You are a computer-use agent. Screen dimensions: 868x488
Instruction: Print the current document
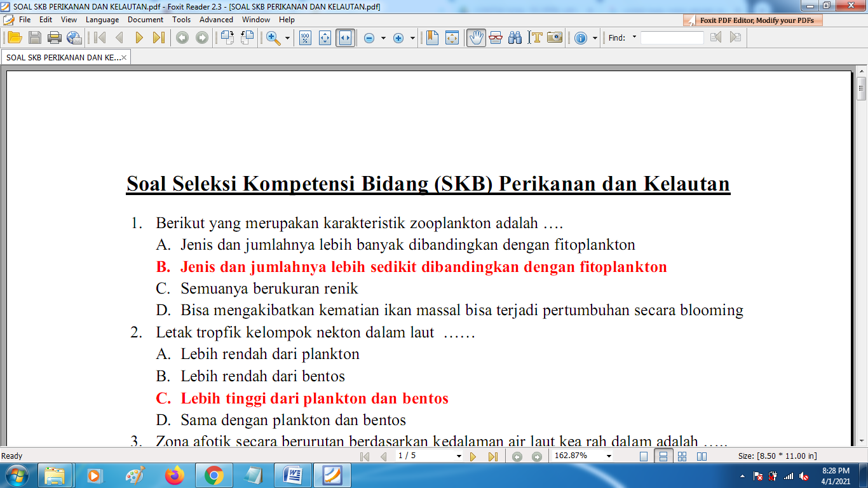coord(55,38)
